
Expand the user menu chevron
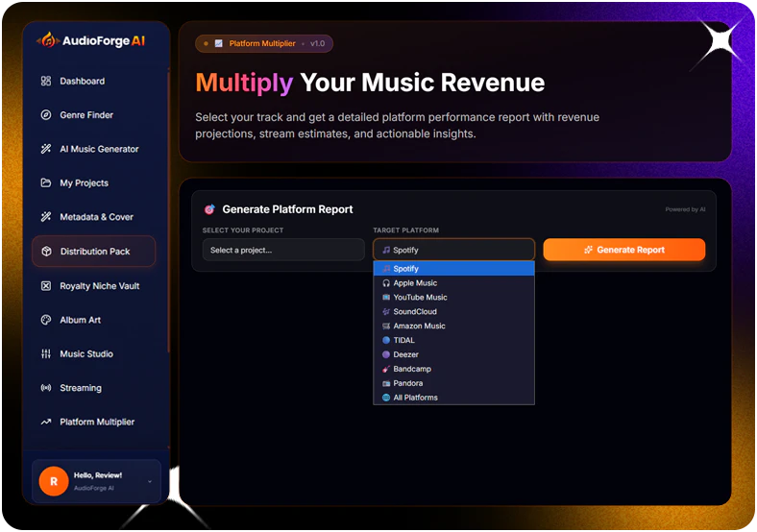pyautogui.click(x=150, y=481)
